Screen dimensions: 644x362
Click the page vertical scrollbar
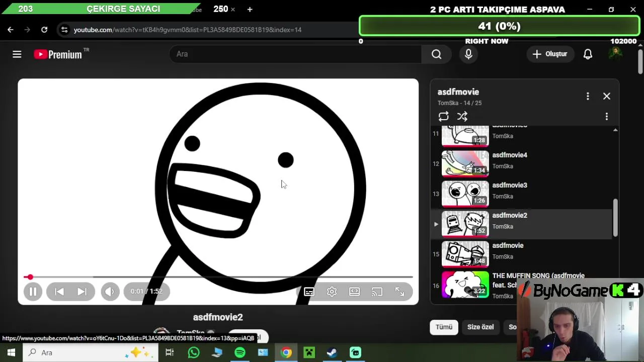coord(640,62)
